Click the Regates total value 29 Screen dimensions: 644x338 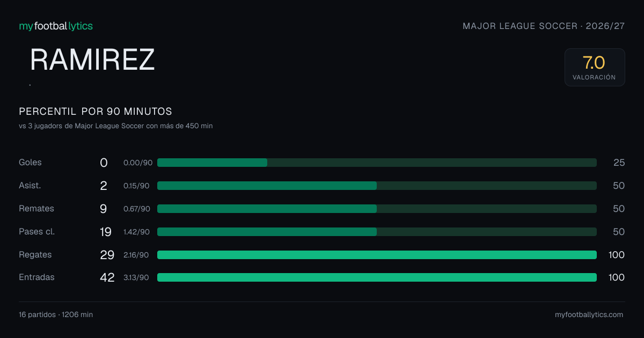click(107, 255)
